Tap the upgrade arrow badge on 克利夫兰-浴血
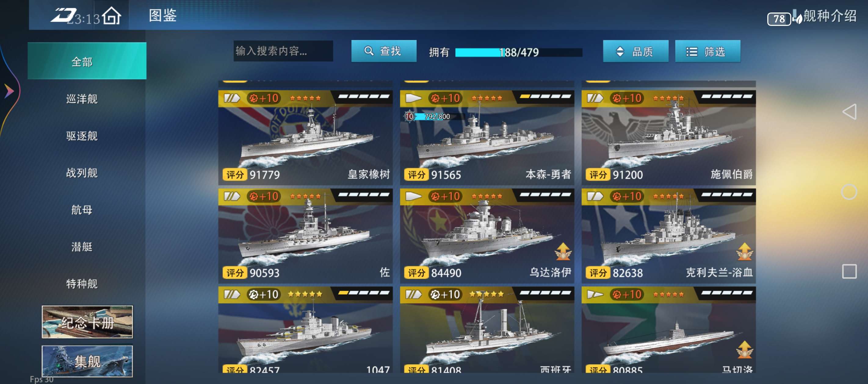 click(x=744, y=251)
